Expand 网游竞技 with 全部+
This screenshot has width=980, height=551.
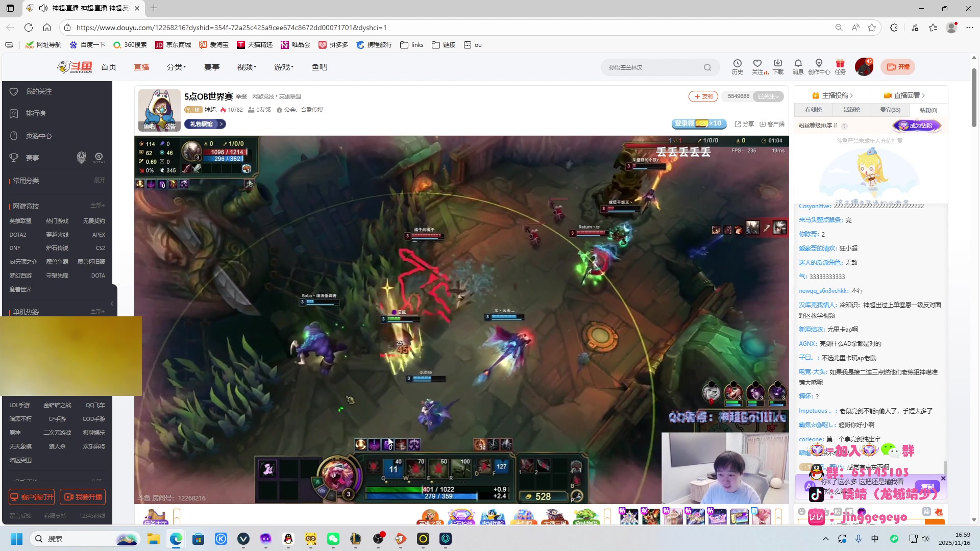point(97,206)
